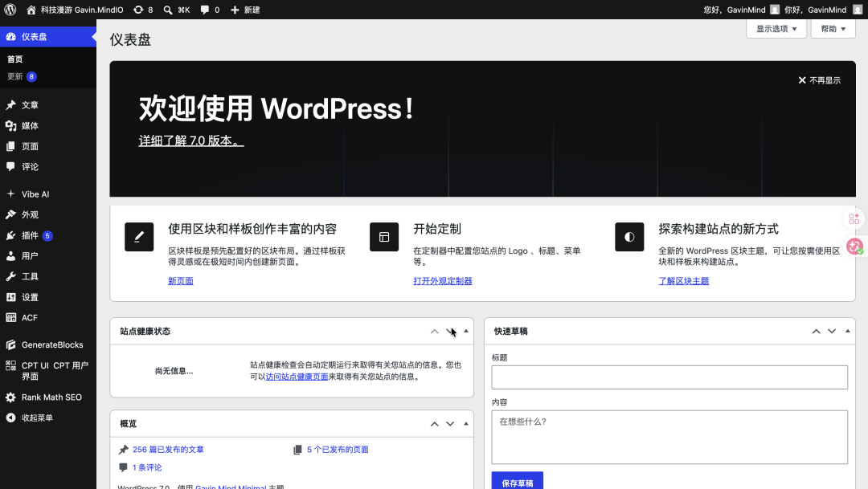Open the 页面 pages icon
This screenshot has width=868, height=489.
click(x=10, y=146)
